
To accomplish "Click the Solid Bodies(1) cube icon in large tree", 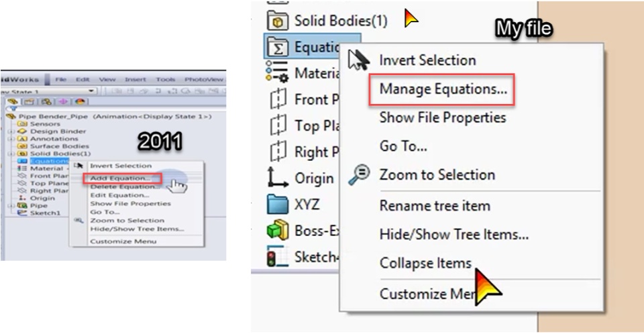I will [x=276, y=19].
